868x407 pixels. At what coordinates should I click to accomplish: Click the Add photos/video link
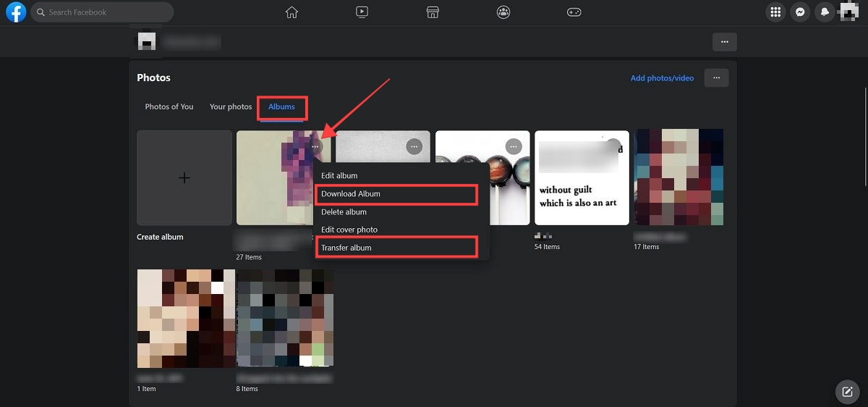tap(662, 78)
